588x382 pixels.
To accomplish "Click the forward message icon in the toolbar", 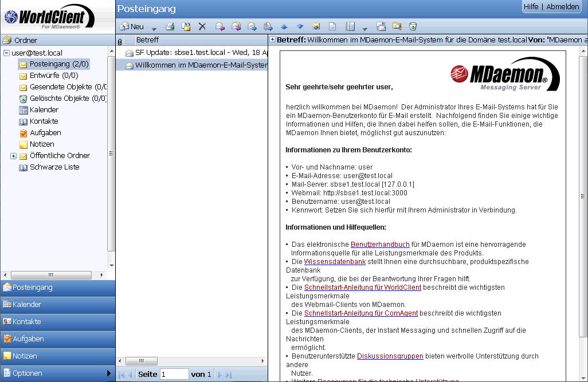I will click(252, 26).
